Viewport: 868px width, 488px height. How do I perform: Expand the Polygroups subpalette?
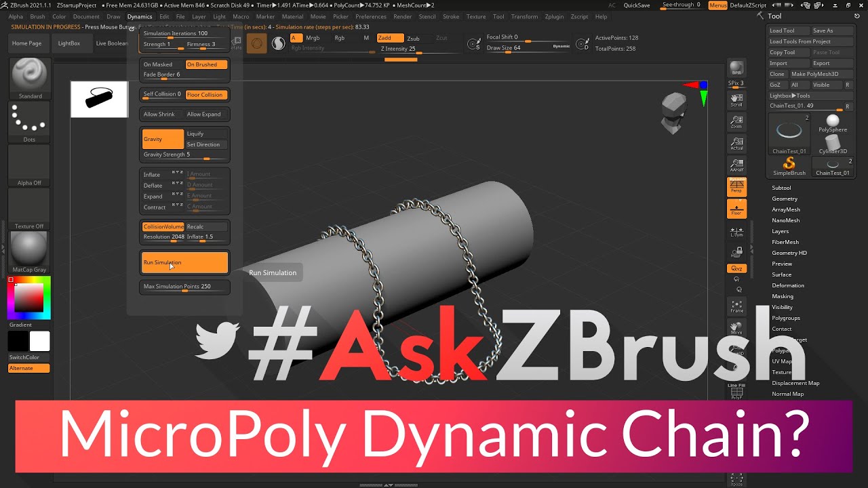786,318
